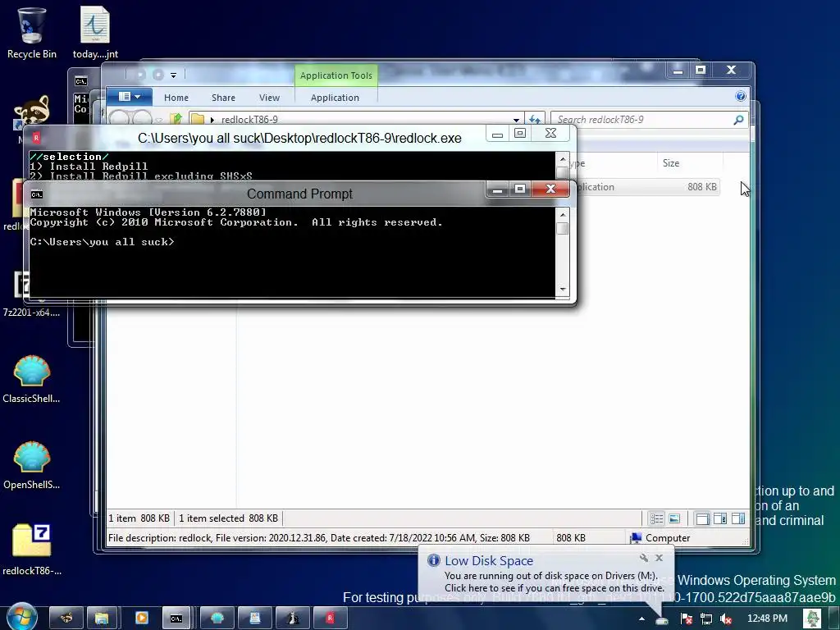Select the View ribbon tab
The width and height of the screenshot is (840, 630).
point(269,98)
